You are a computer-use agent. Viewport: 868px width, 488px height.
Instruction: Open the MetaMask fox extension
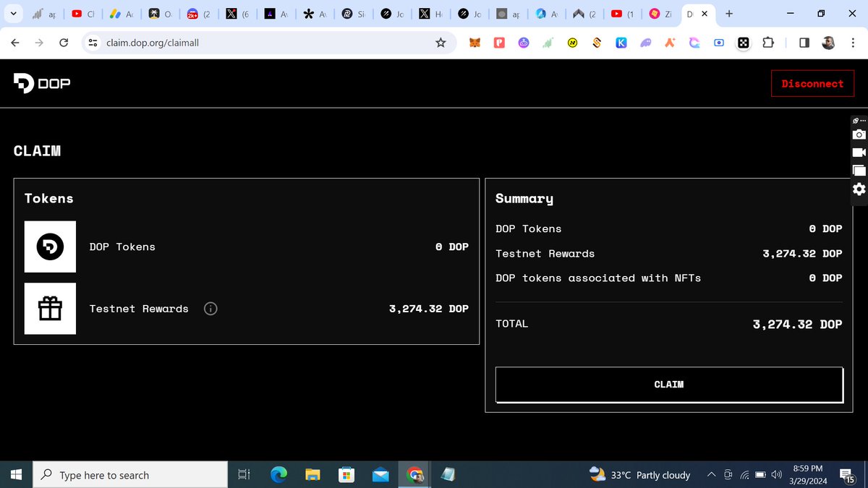coord(475,43)
